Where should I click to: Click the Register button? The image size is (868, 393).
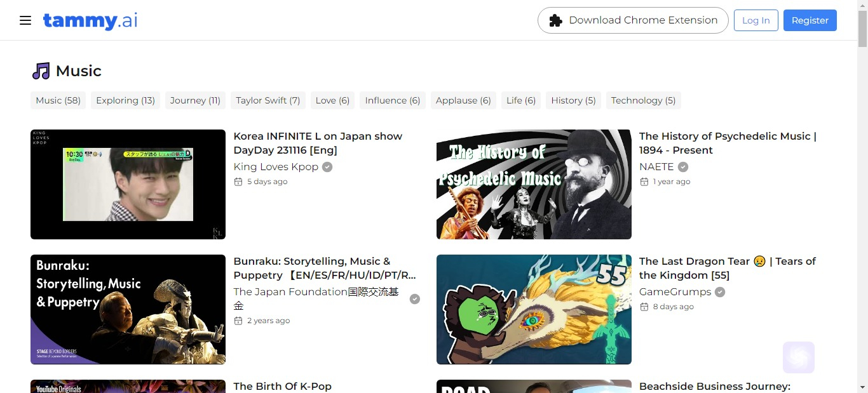(810, 20)
